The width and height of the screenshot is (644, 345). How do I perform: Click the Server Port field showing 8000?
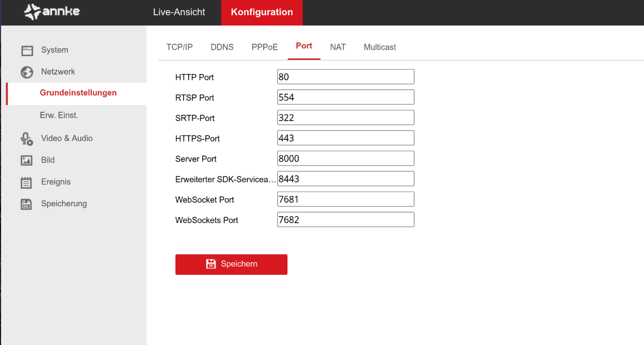tap(346, 158)
